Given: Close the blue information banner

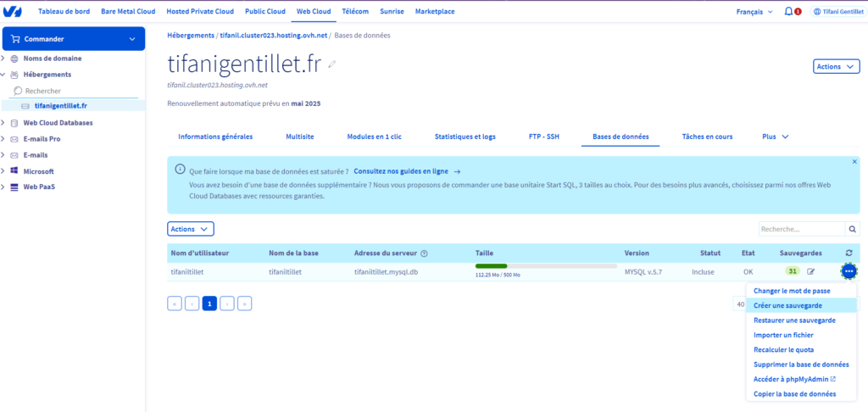Looking at the screenshot, I should [x=854, y=161].
